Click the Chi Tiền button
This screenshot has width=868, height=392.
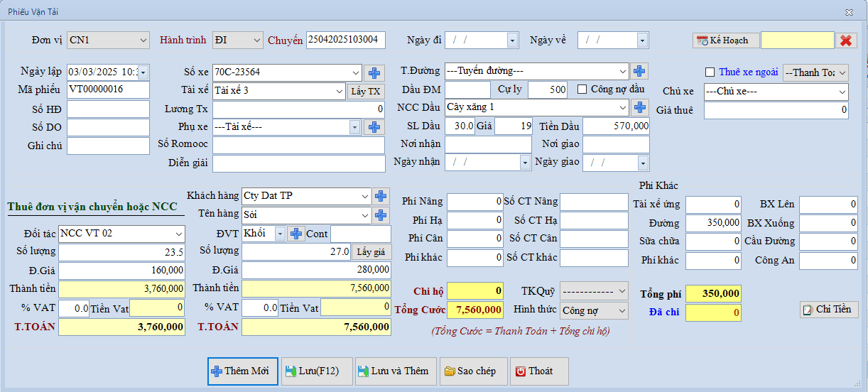click(829, 310)
